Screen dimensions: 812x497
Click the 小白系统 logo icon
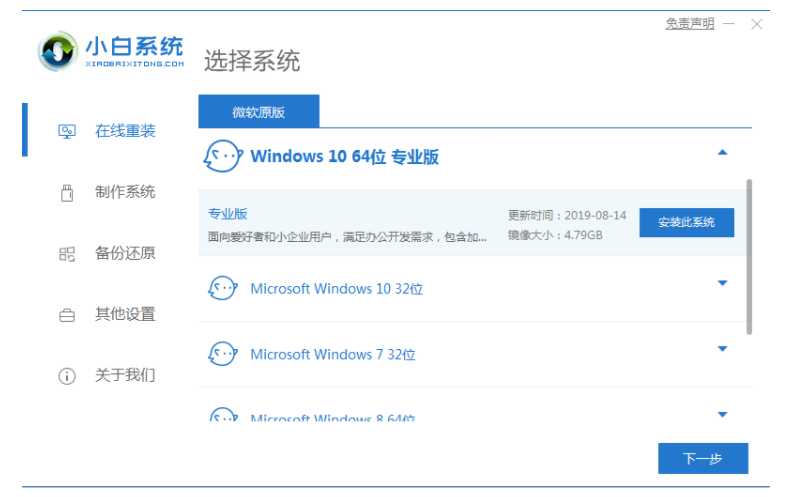point(58,50)
